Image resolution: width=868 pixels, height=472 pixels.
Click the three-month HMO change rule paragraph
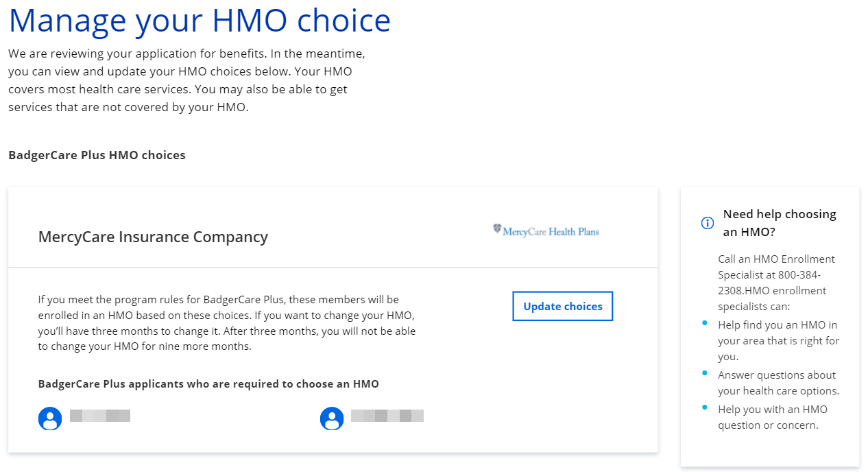(227, 323)
